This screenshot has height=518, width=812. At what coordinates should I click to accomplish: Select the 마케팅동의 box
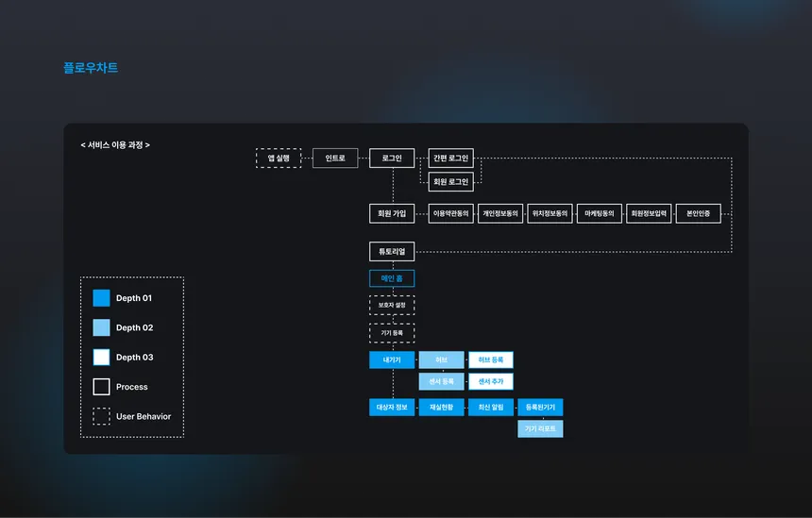(x=600, y=213)
